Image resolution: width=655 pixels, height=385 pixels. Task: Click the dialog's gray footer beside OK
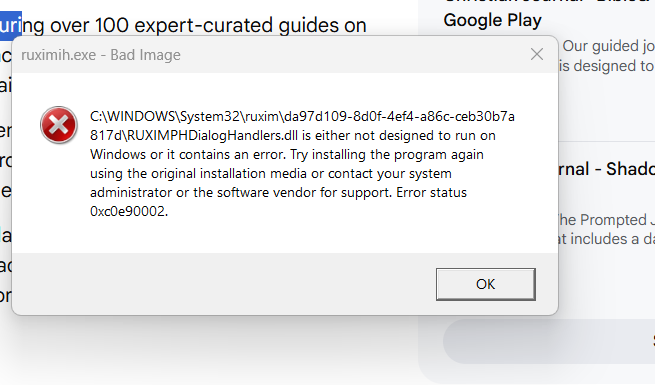(224, 284)
